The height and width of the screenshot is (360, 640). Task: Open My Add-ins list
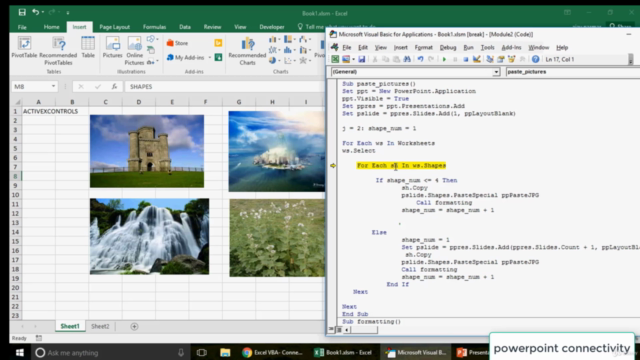click(x=185, y=58)
